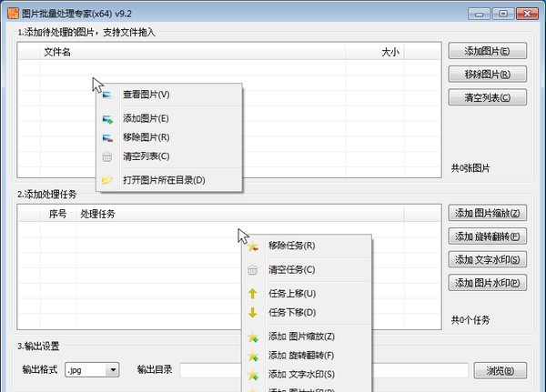546x392 pixels.
Task: Click the 文件名 column header
Action: click(193, 52)
